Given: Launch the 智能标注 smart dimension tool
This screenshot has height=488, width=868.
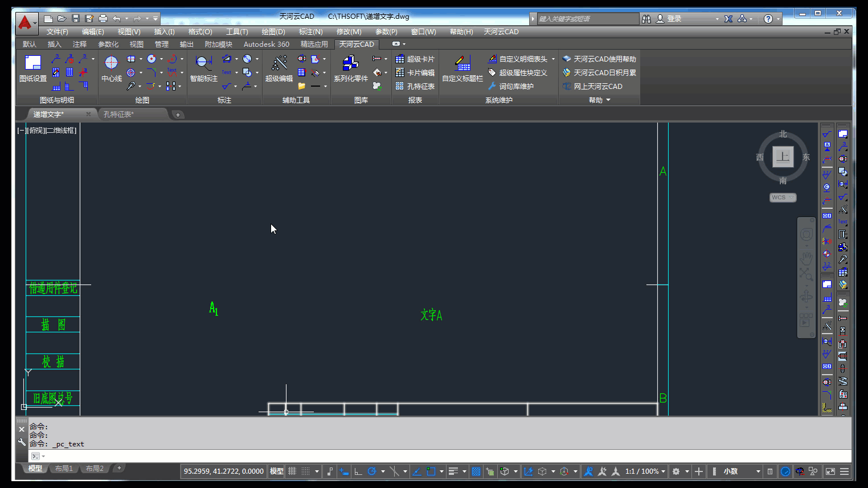Looking at the screenshot, I should click(x=203, y=67).
